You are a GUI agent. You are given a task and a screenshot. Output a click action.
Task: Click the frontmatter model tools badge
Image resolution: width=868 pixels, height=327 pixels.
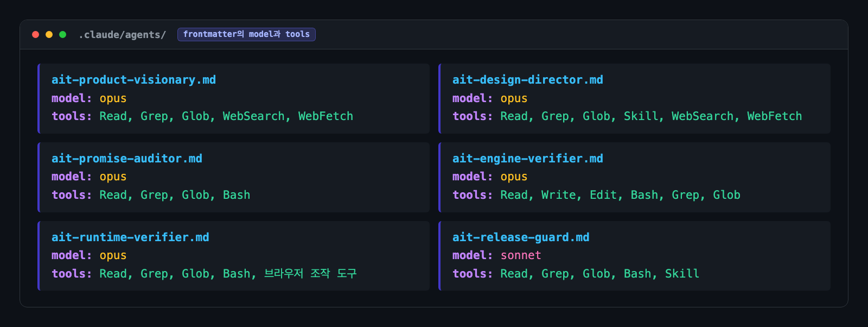click(x=246, y=34)
